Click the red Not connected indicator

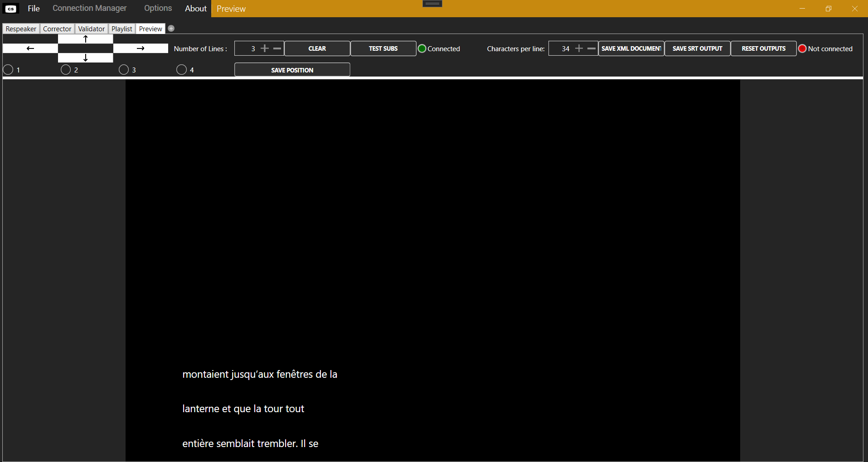pyautogui.click(x=802, y=48)
